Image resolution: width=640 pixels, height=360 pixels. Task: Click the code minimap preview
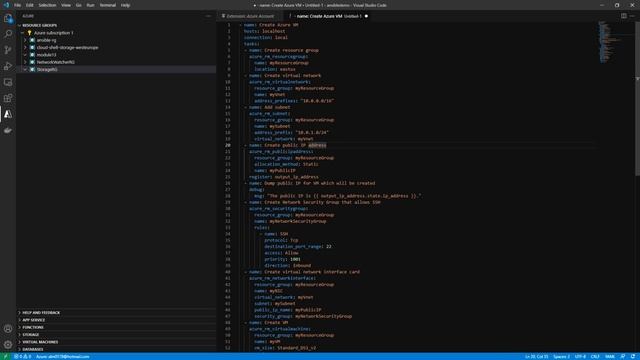tap(610, 42)
